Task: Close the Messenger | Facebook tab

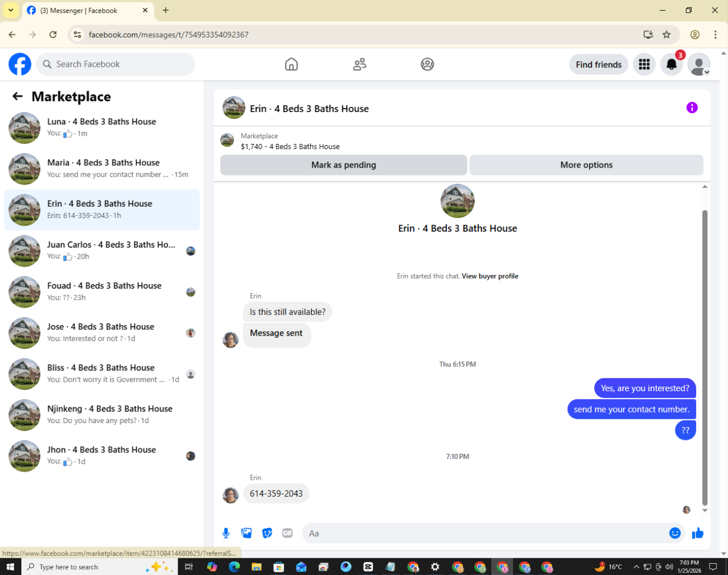Action: pos(145,10)
